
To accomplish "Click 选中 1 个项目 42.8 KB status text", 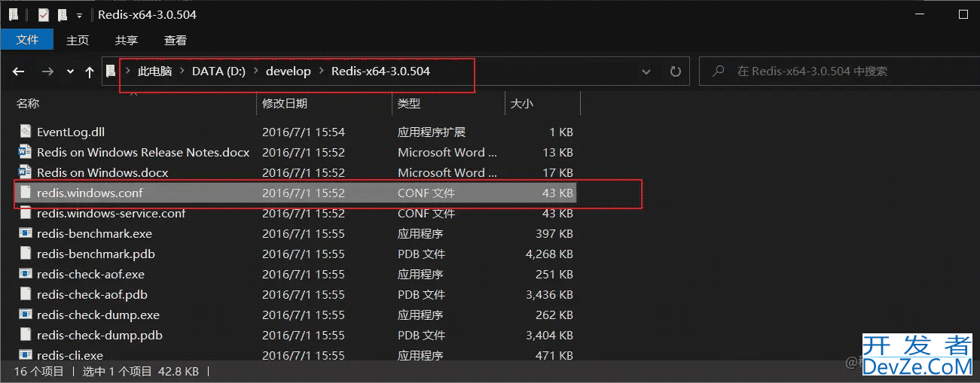I will (140, 371).
